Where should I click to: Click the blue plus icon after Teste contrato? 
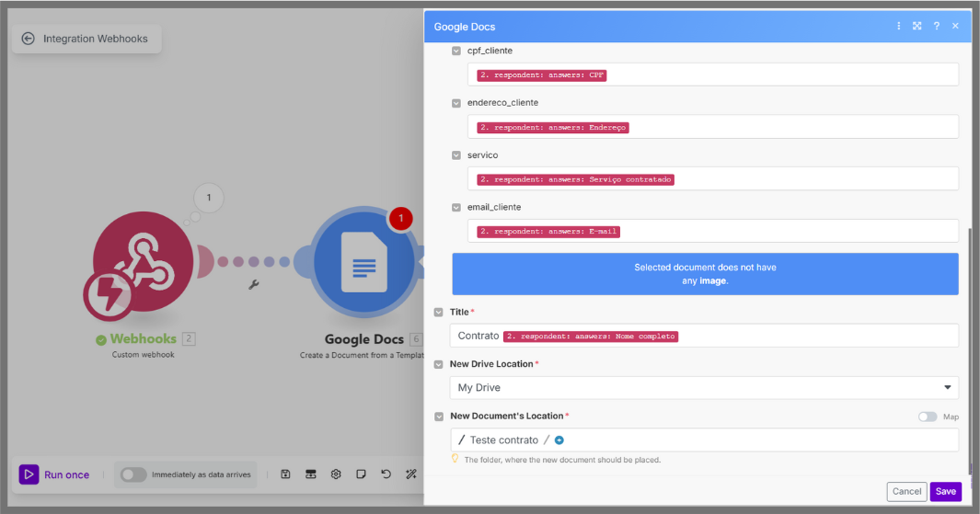pos(559,440)
